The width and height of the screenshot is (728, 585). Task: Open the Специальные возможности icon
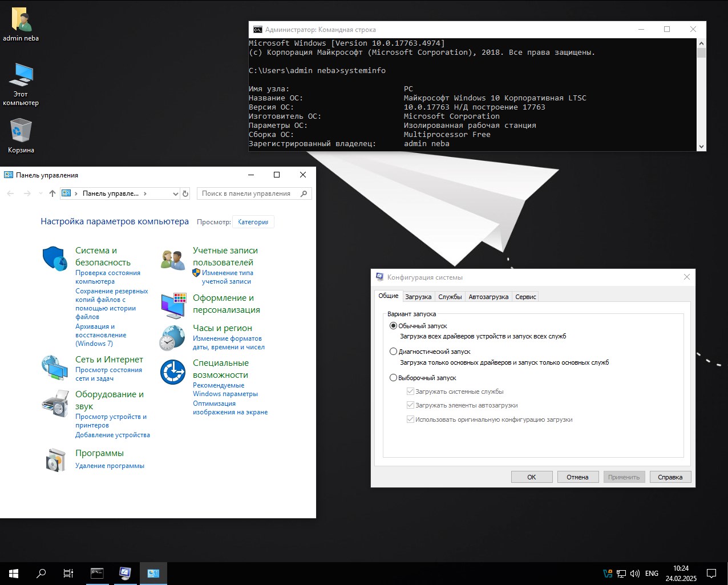click(173, 372)
